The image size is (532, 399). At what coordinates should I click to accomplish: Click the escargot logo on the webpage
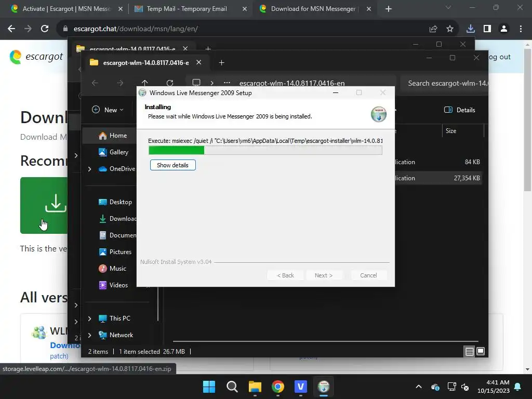[36, 57]
